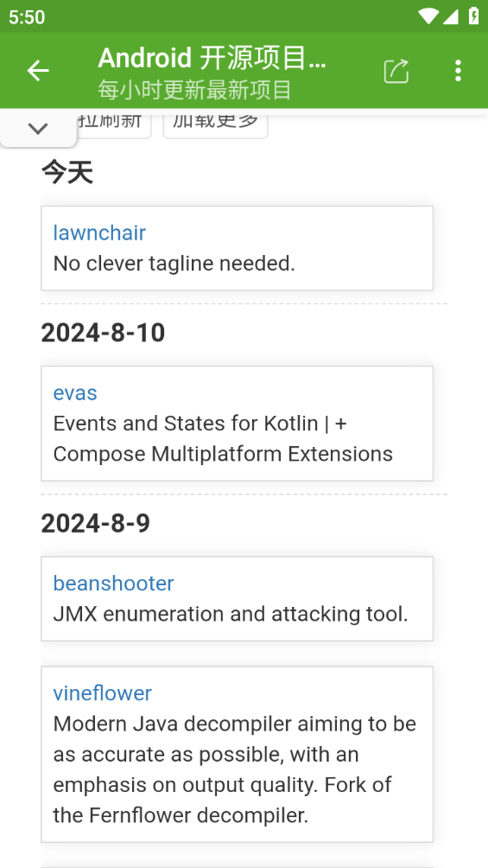Tap the 5:50 clock in the status bar
Screen dimensions: 488x868
coord(27,16)
